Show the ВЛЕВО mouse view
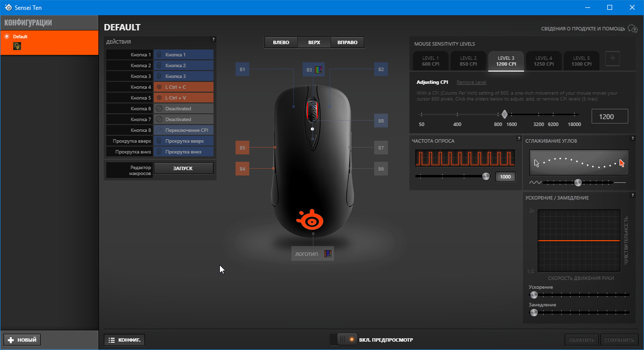644x350 pixels. click(281, 43)
